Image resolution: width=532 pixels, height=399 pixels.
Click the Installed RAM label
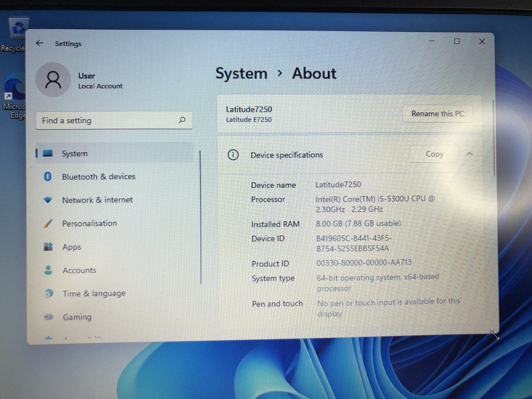(275, 224)
